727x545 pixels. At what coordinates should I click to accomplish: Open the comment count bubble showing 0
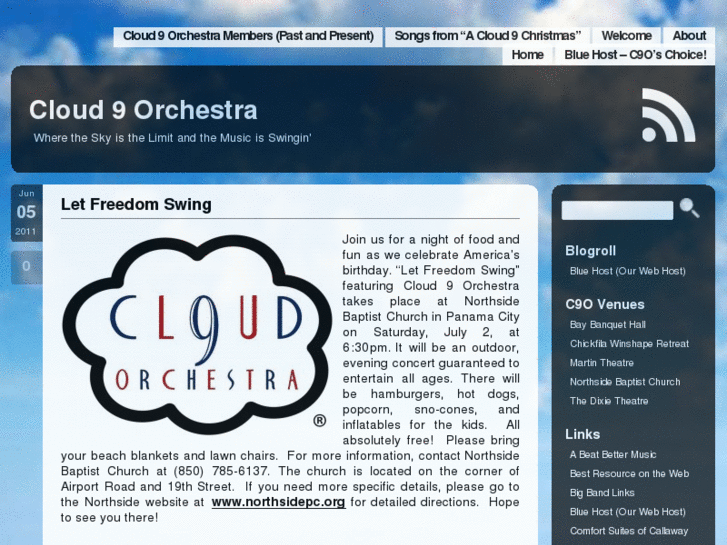[x=26, y=267]
